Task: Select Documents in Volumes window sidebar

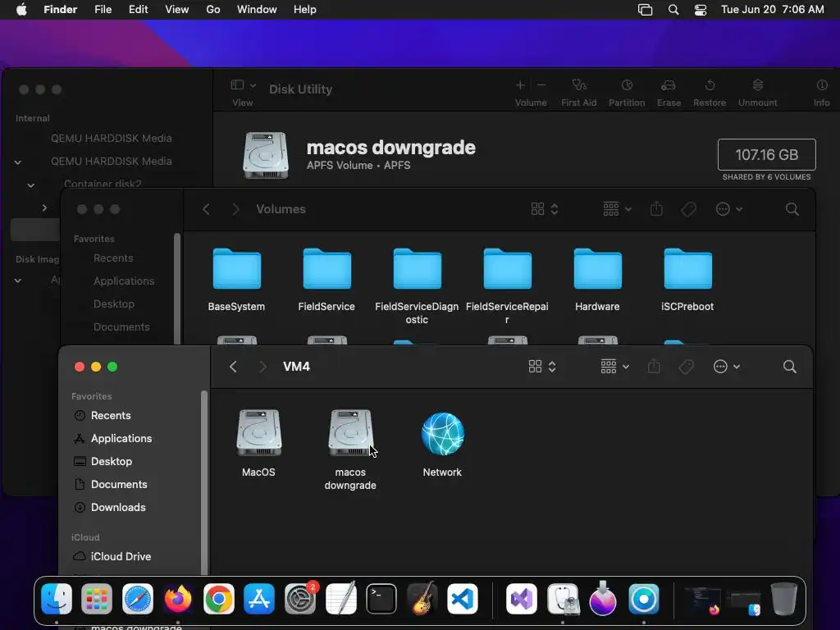Action: pos(121,326)
